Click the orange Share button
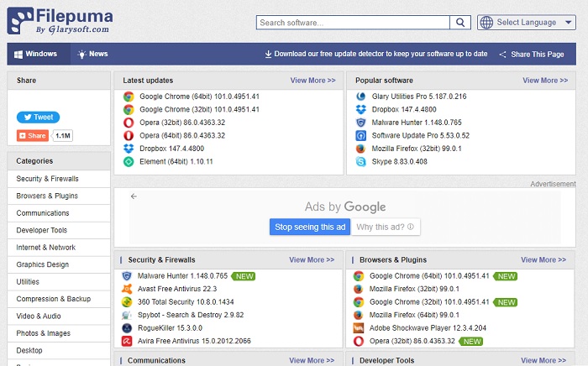Viewport: 588px width, 366px height. click(x=33, y=136)
